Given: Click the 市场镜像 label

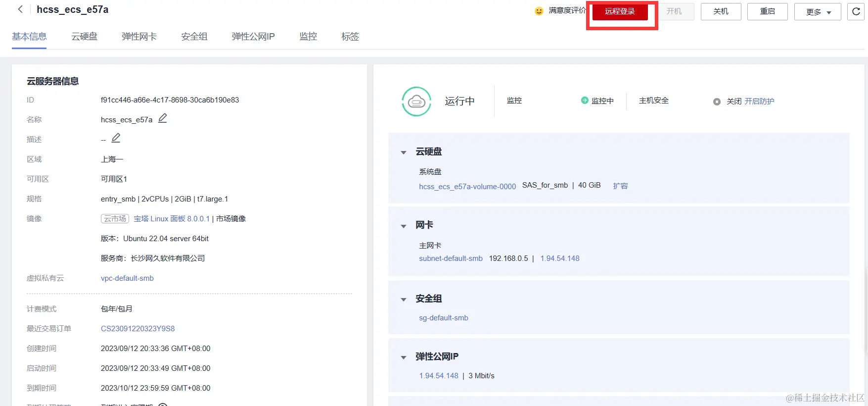Looking at the screenshot, I should click(x=231, y=219).
